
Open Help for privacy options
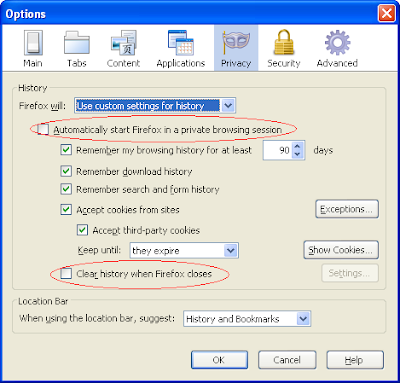click(x=355, y=360)
